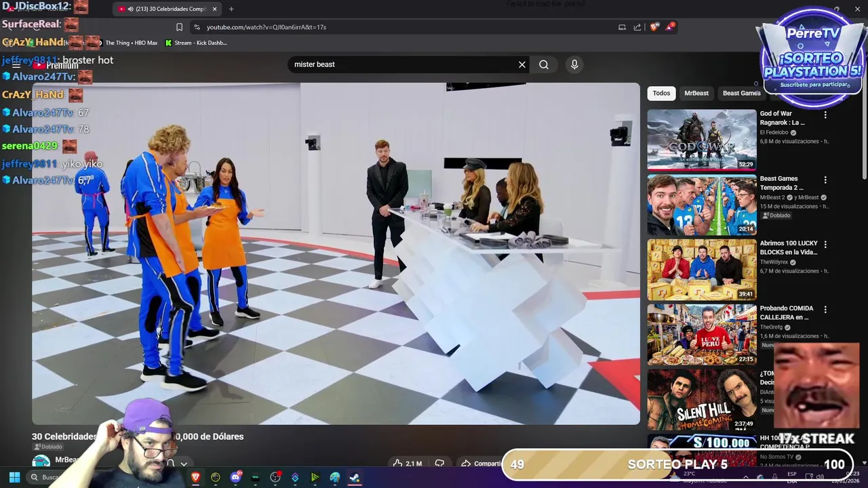Open options menu for God of War video
The height and width of the screenshot is (488, 868).
(x=825, y=115)
